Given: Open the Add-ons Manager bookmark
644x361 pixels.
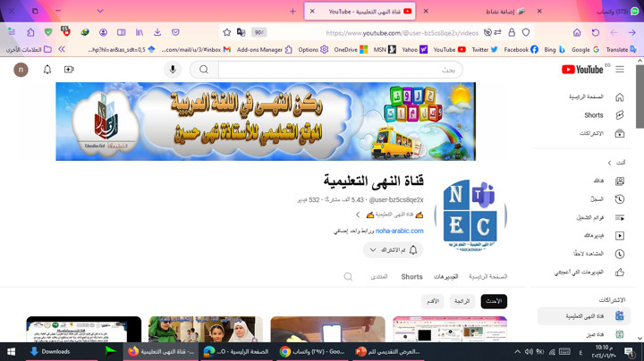Looking at the screenshot, I should tap(264, 50).
